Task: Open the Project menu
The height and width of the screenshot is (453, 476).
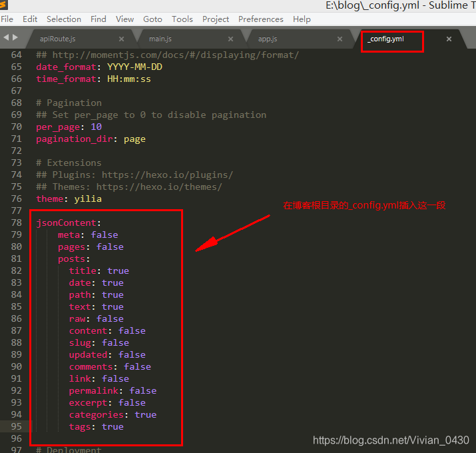Action: [x=216, y=19]
